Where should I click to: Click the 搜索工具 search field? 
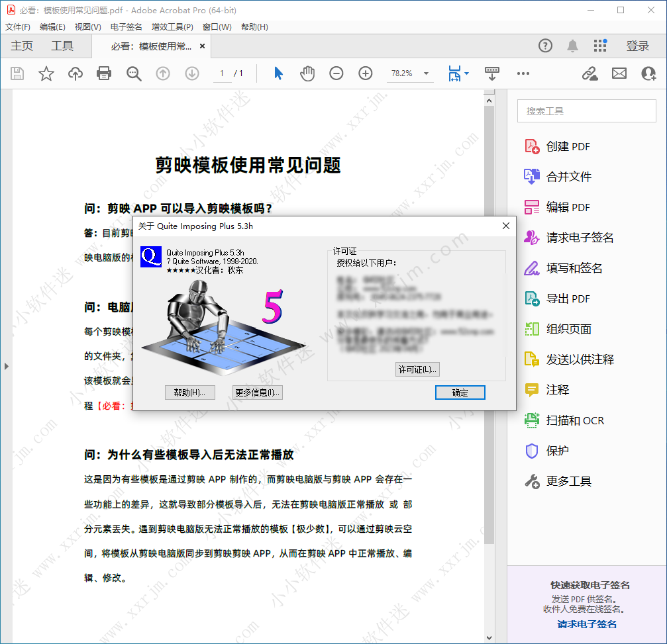coord(586,111)
